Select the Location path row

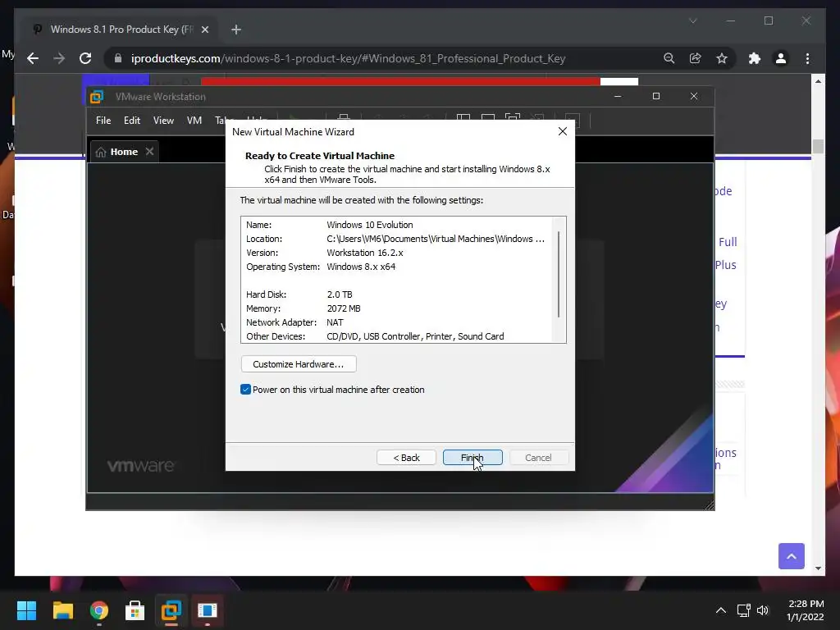[396, 239]
